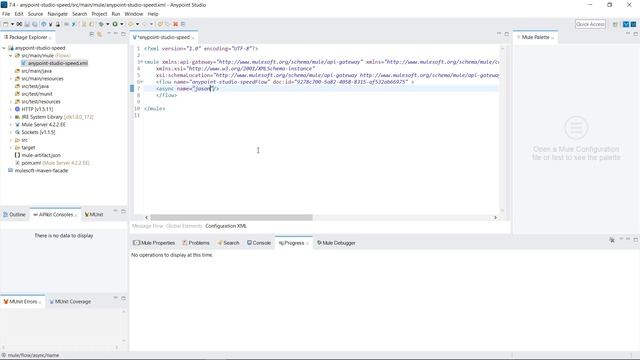Screen dimensions: 640x360
Task: Switch to Configuration XML view
Action: coord(226,226)
